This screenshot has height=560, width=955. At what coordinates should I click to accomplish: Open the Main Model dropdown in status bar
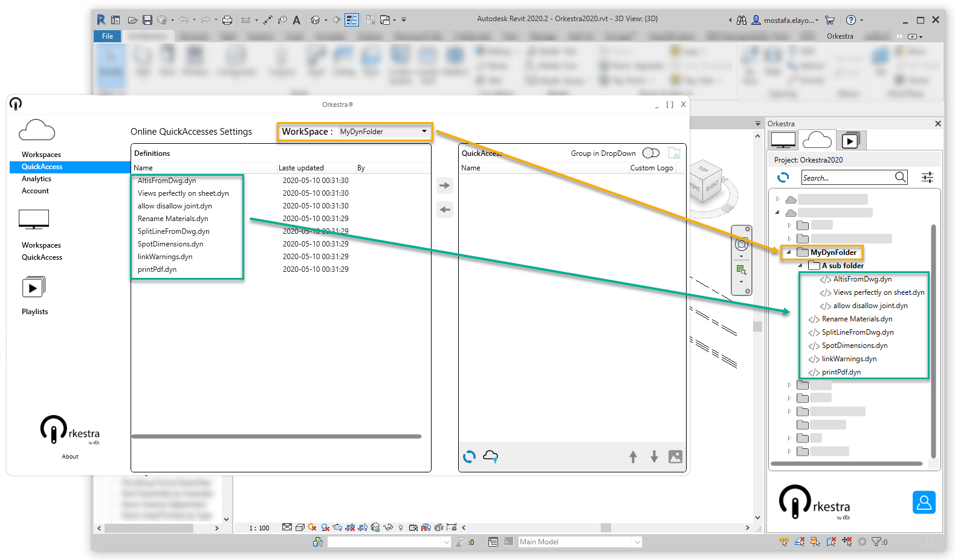coord(580,542)
